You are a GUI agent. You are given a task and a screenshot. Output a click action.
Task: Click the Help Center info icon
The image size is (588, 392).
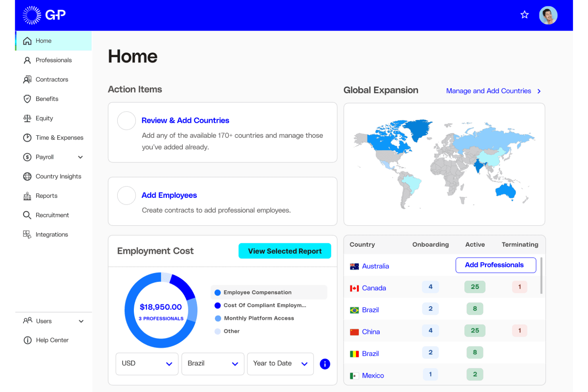pyautogui.click(x=27, y=340)
